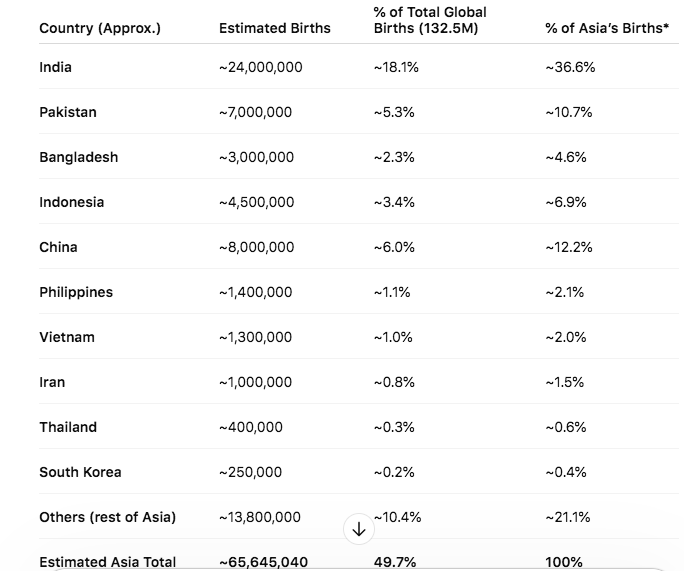
Task: Click the Country (Approx.) column header
Action: coord(99,28)
